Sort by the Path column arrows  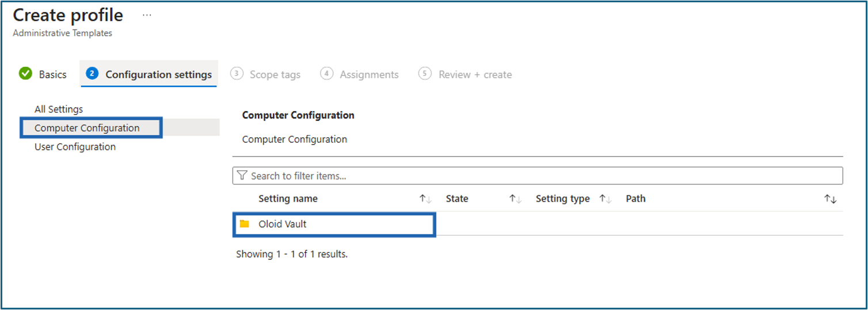830,199
